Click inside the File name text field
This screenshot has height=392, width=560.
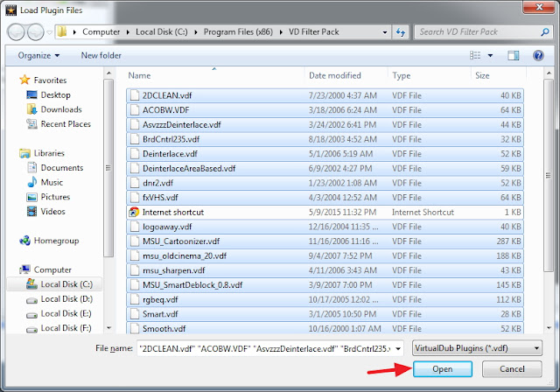pos(265,348)
